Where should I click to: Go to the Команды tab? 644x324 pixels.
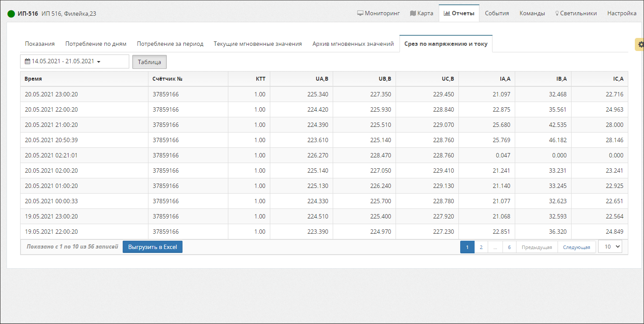click(x=532, y=13)
